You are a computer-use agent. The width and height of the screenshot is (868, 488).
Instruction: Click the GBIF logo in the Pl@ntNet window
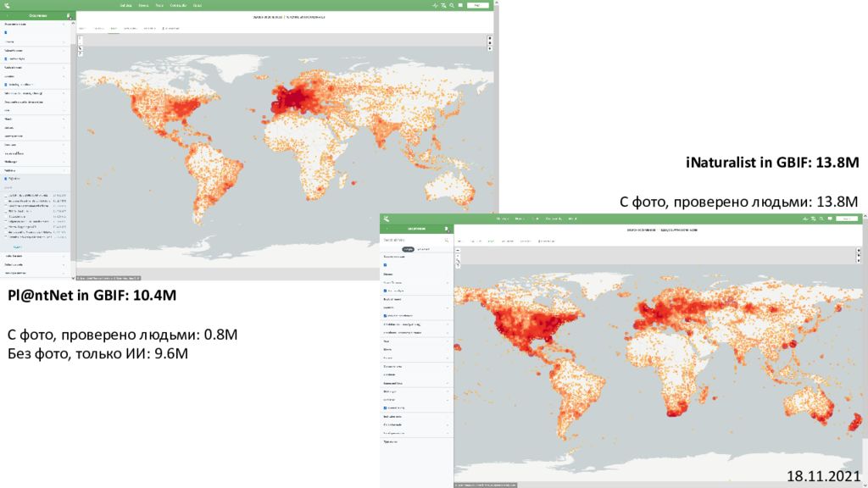pyautogui.click(x=7, y=6)
